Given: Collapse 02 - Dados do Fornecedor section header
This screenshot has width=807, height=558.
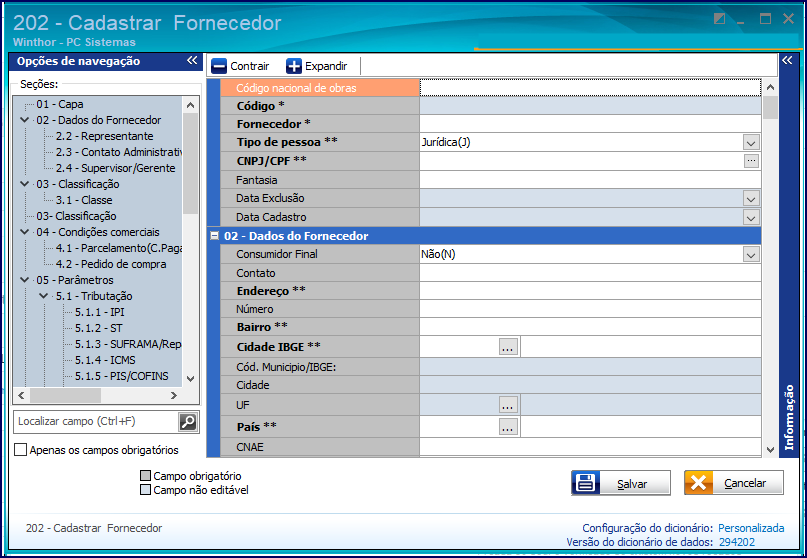Looking at the screenshot, I should pyautogui.click(x=215, y=236).
